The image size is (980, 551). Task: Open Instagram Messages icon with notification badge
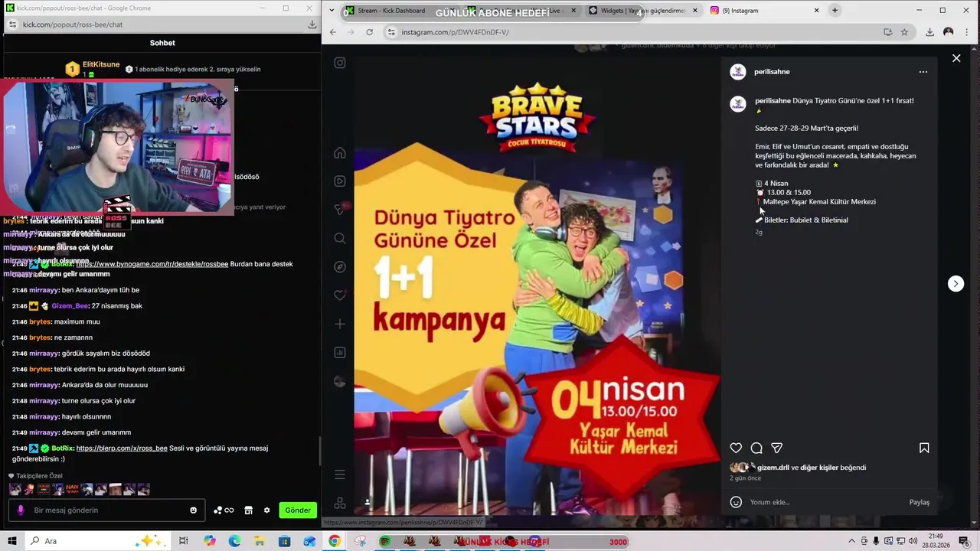click(340, 210)
